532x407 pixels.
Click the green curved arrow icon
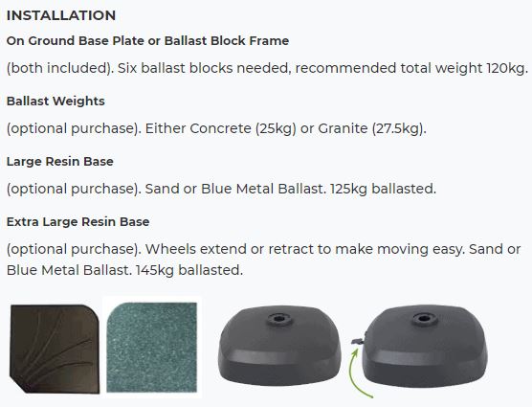[360, 373]
